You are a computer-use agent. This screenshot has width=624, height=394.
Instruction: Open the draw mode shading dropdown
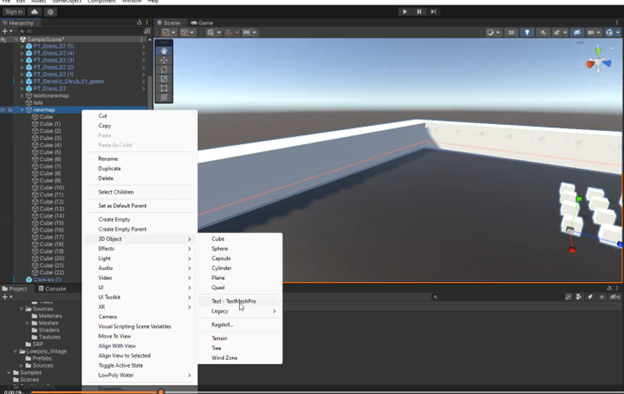click(493, 33)
